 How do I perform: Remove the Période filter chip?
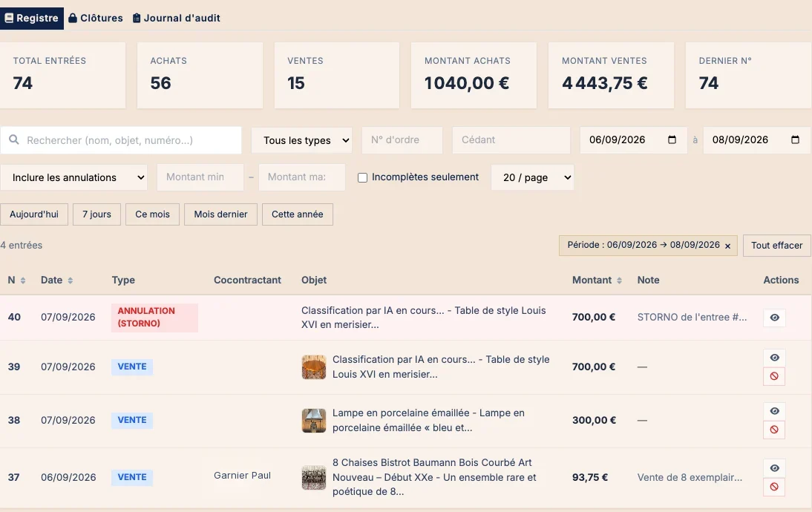click(727, 246)
